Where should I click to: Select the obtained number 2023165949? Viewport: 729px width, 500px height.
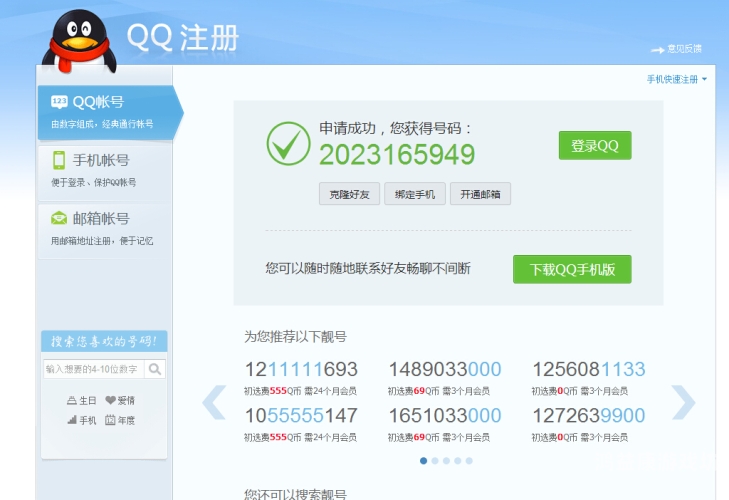(x=397, y=154)
